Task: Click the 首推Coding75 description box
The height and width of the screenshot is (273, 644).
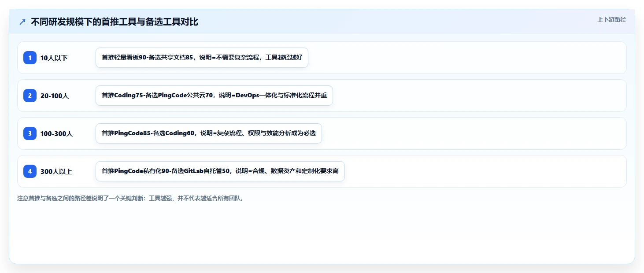Action: 214,96
